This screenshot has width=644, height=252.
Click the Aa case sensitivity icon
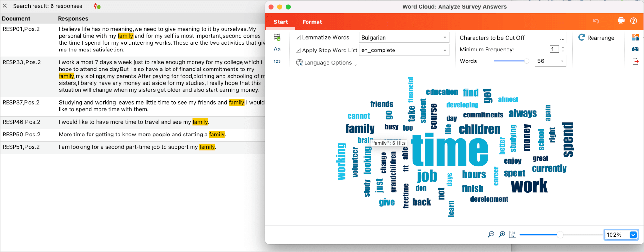pyautogui.click(x=277, y=49)
